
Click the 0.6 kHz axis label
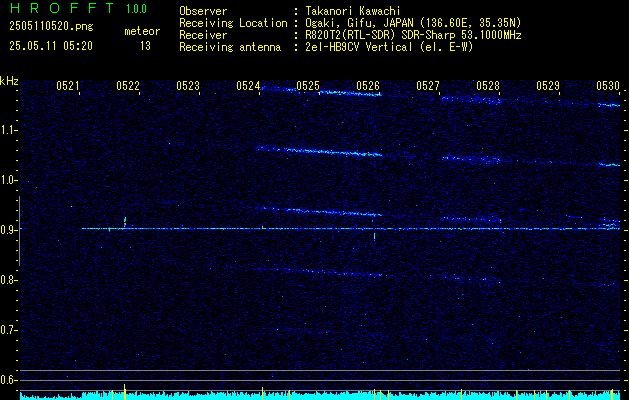point(8,380)
